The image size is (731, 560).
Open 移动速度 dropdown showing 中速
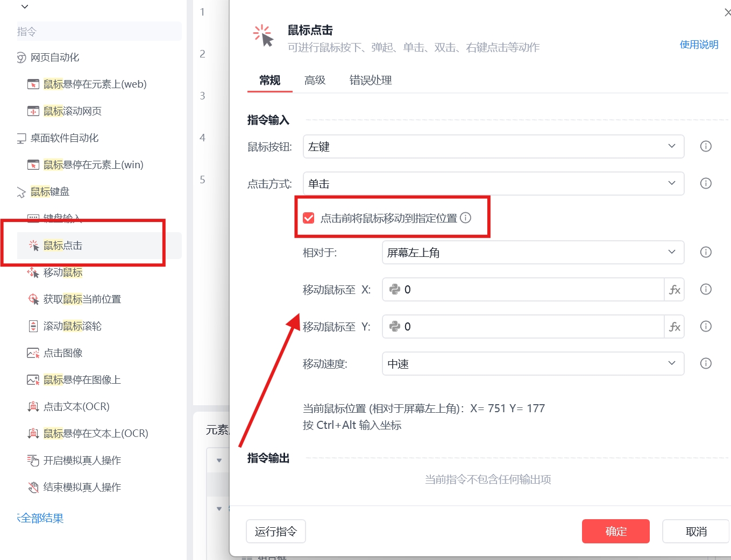click(533, 364)
